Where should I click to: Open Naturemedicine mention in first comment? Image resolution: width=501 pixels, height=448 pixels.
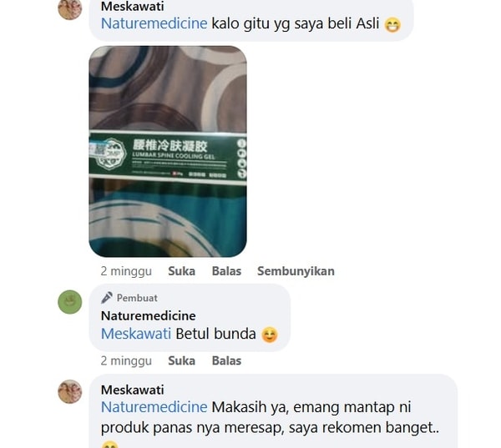(154, 23)
